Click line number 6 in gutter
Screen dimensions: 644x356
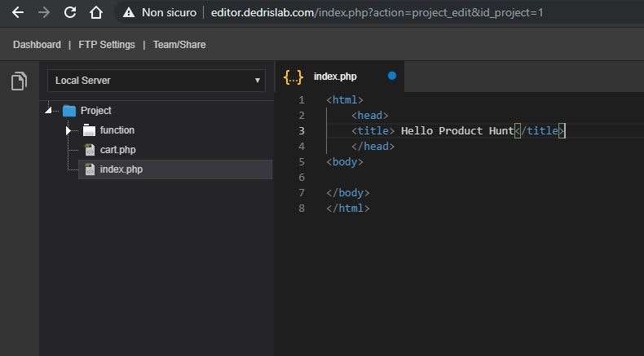tap(302, 178)
